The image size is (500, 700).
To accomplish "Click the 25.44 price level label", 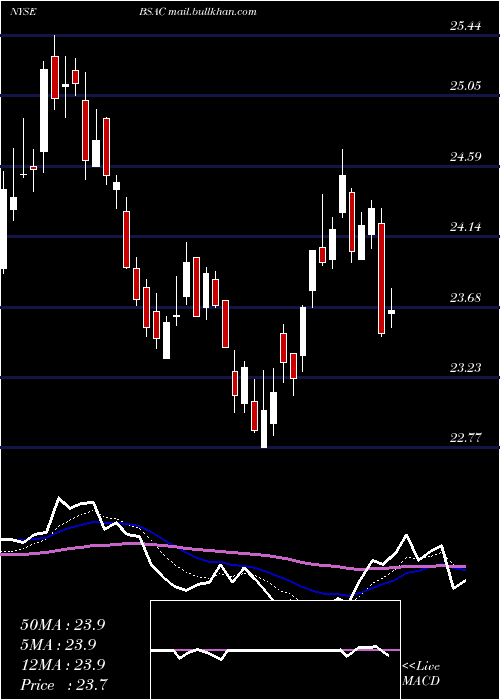I will click(x=466, y=26).
